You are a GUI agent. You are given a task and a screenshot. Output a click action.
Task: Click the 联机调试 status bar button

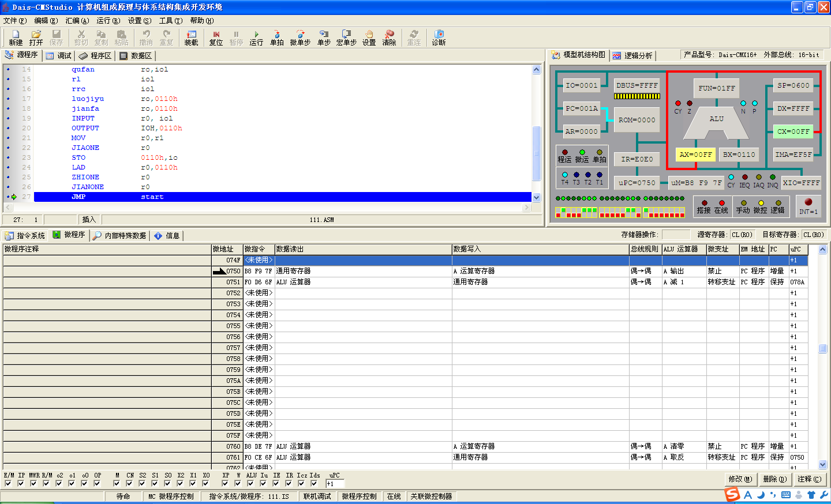(317, 497)
